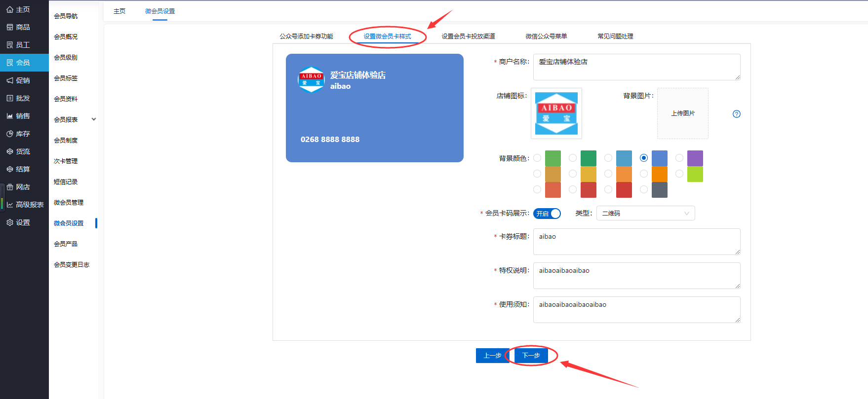Click the dark gray color swatch

pyautogui.click(x=660, y=190)
